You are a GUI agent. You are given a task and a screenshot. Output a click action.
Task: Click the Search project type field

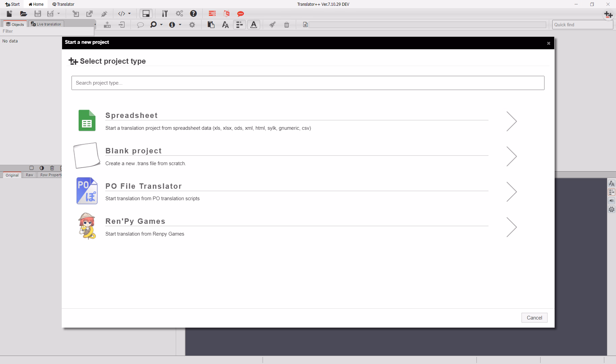[x=308, y=83]
